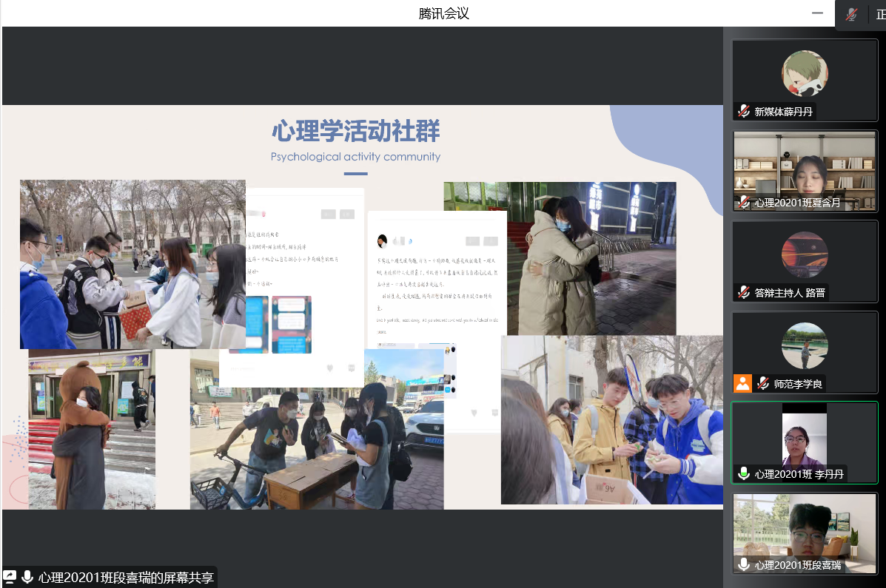Click the name label 新媒体薛丹丹
The width and height of the screenshot is (886, 588).
point(783,112)
